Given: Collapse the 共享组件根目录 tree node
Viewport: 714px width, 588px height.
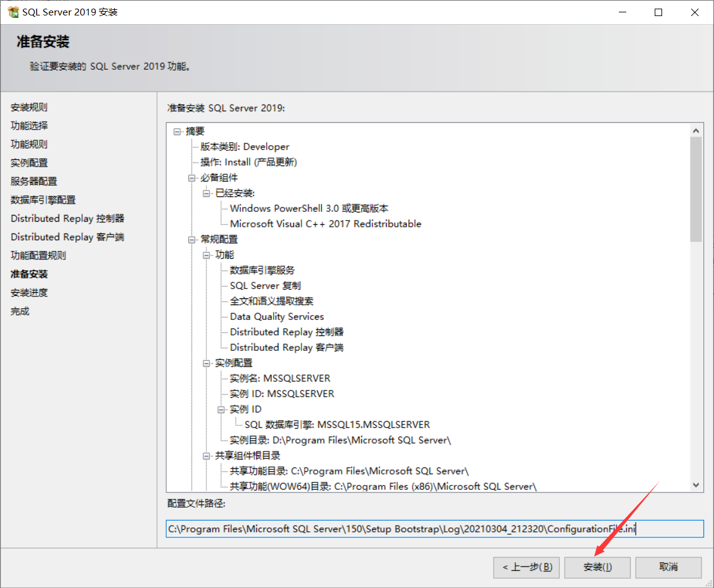Looking at the screenshot, I should click(x=206, y=456).
